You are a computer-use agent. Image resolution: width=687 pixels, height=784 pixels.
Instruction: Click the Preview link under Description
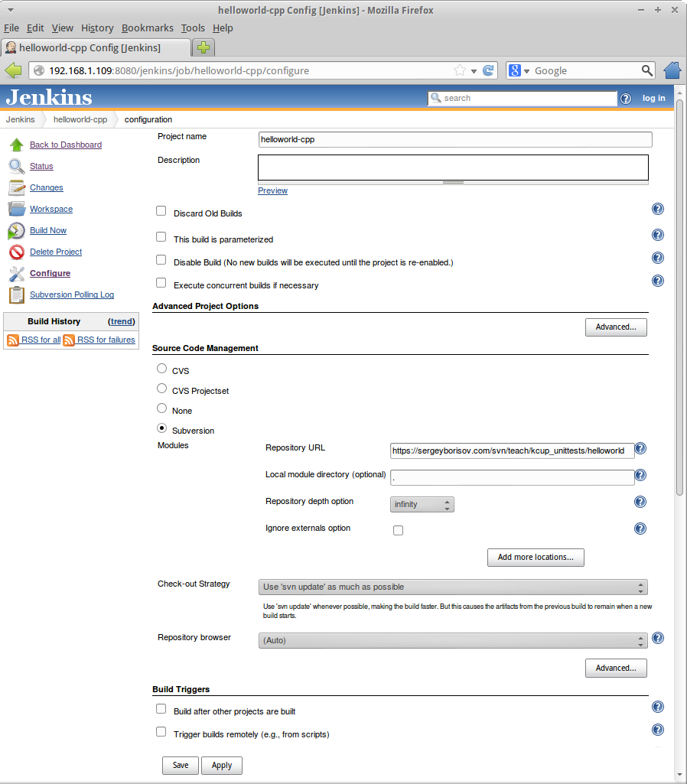[x=272, y=190]
